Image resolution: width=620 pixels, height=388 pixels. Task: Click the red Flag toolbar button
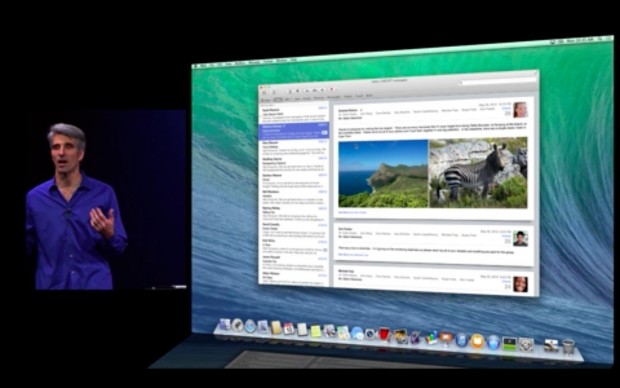tap(331, 89)
